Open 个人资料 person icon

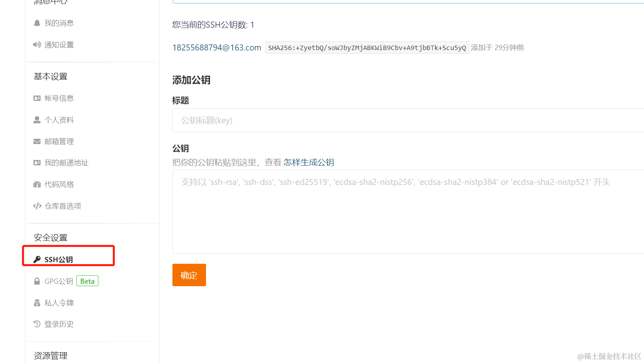point(37,120)
